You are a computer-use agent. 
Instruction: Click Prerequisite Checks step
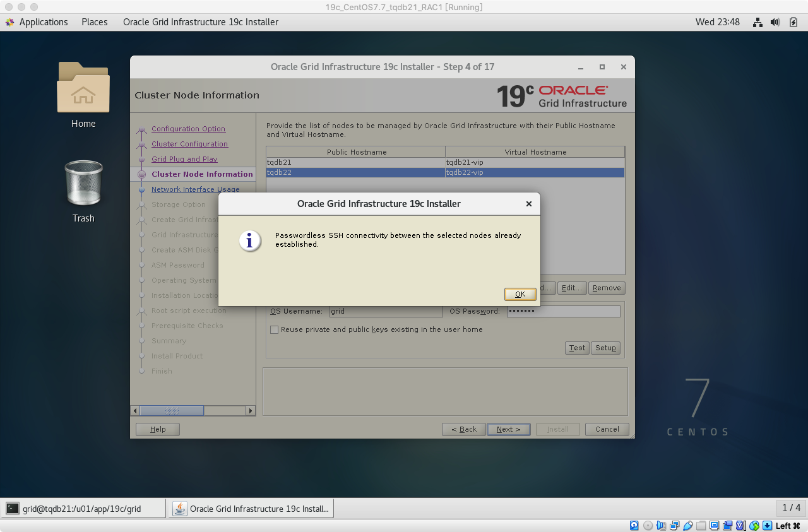pos(187,326)
